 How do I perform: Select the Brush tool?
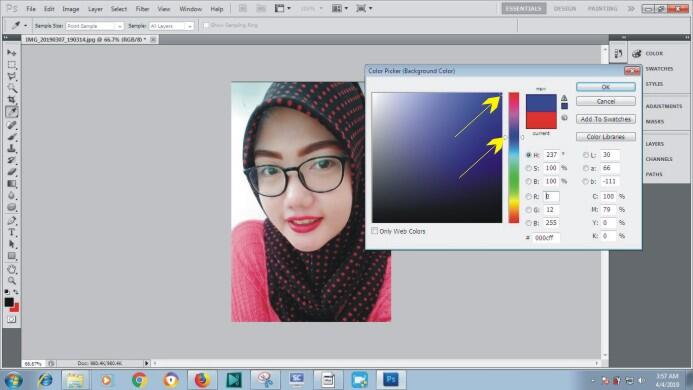(x=11, y=137)
